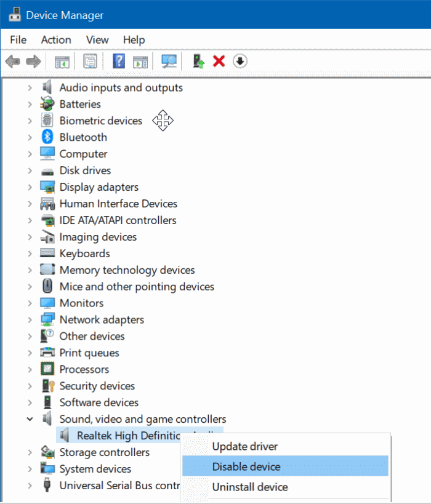
Task: Toggle the action pane toolbar icon
Action: pyautogui.click(x=140, y=61)
